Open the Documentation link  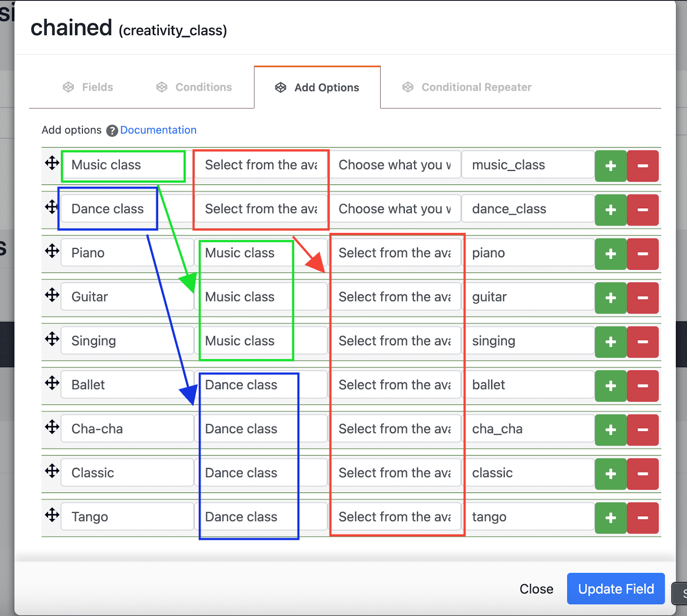coord(158,130)
